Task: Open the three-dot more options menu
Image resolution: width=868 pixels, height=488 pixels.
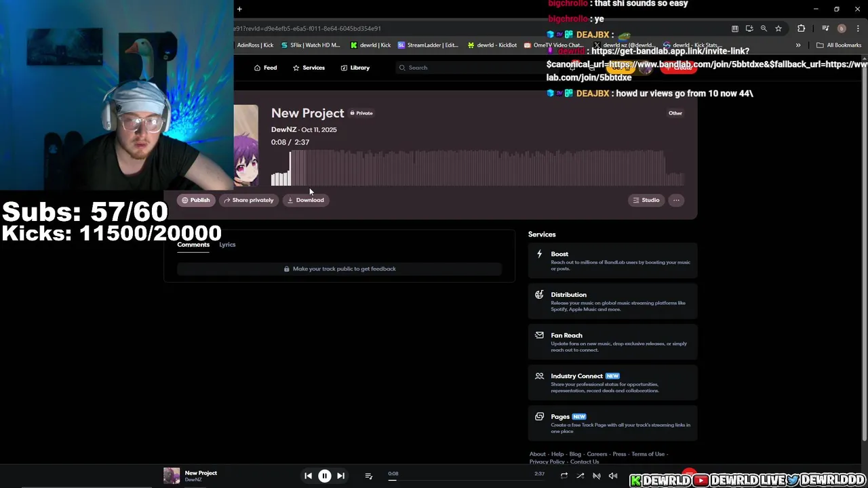Action: (x=676, y=200)
